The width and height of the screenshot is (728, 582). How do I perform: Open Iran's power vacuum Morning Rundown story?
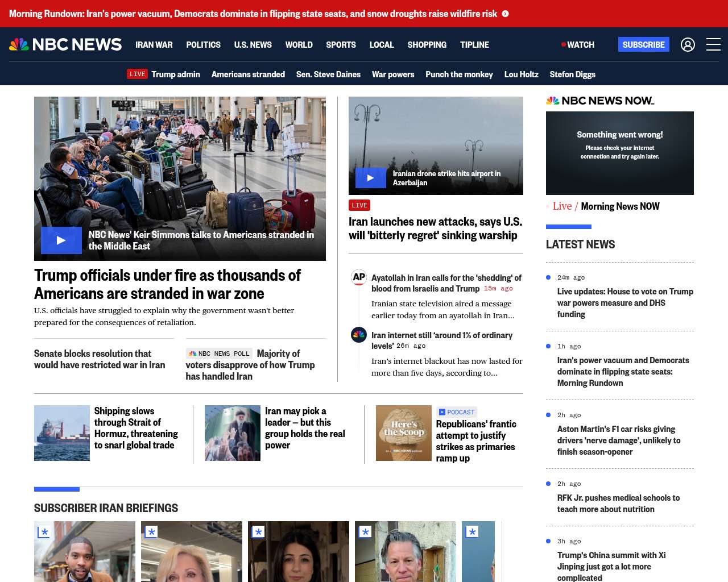pos(623,372)
